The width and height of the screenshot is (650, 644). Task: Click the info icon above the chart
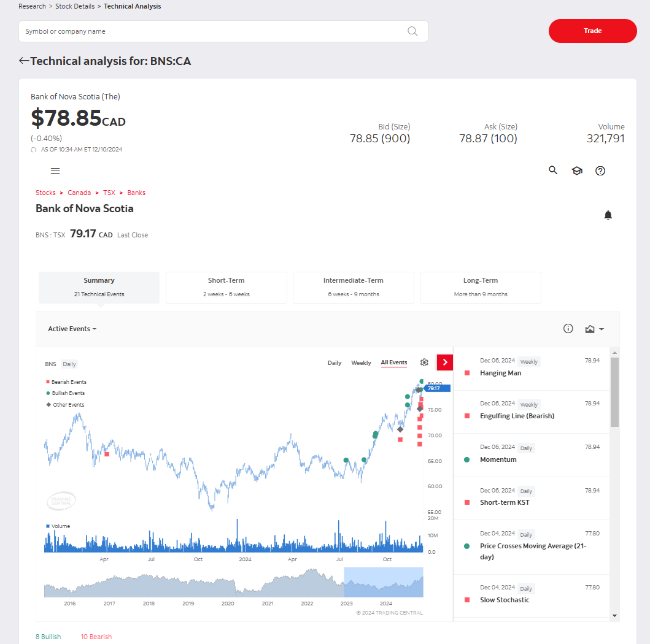click(568, 329)
